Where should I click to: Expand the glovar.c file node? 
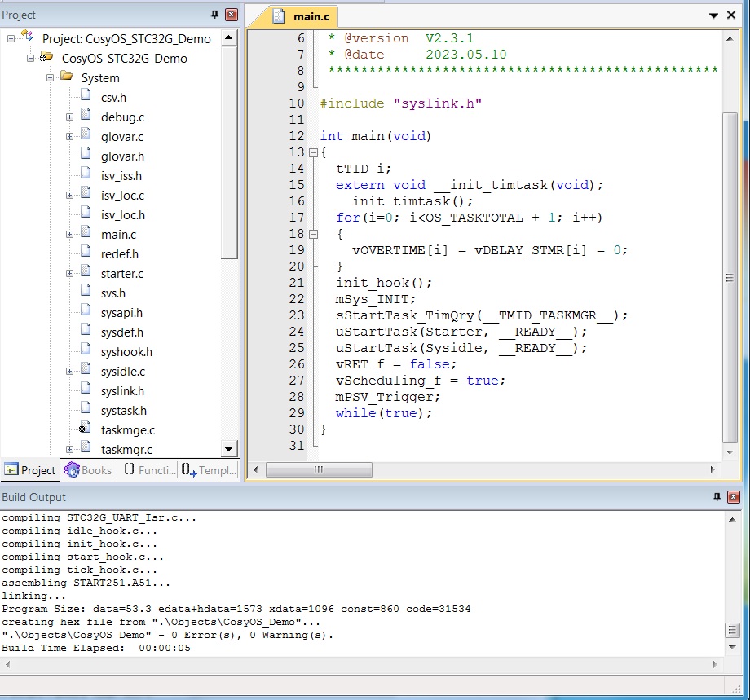click(x=69, y=137)
